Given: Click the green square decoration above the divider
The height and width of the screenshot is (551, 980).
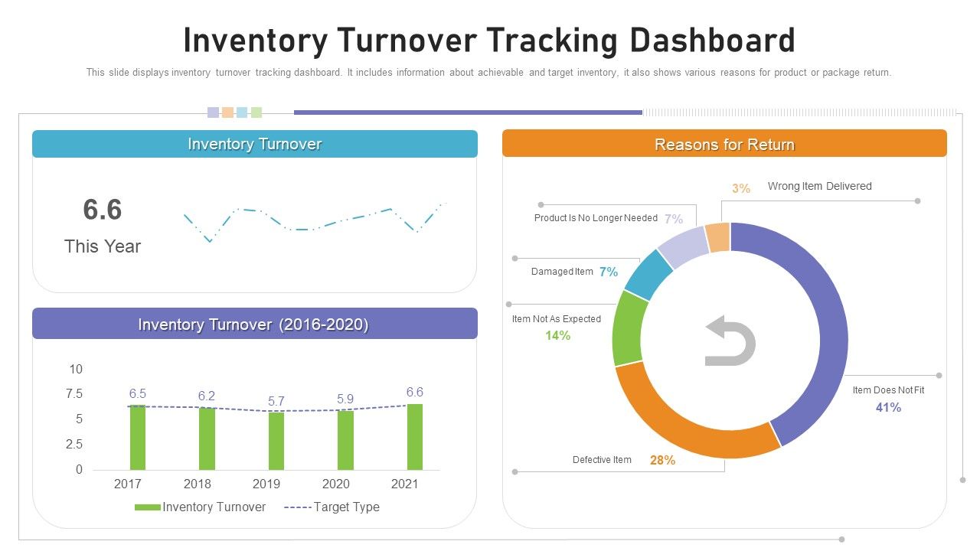Looking at the screenshot, I should [257, 111].
